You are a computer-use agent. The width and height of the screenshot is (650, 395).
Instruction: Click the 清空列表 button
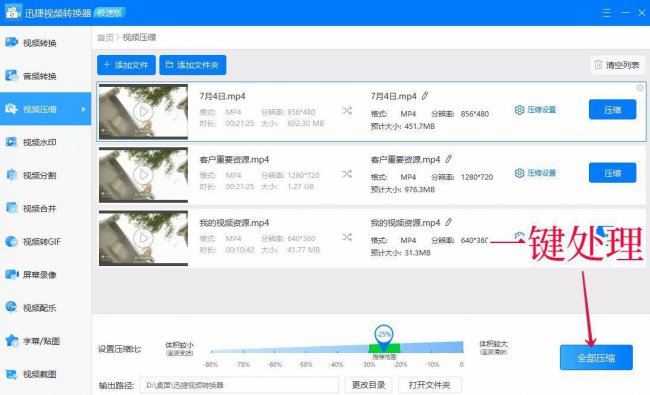(617, 65)
